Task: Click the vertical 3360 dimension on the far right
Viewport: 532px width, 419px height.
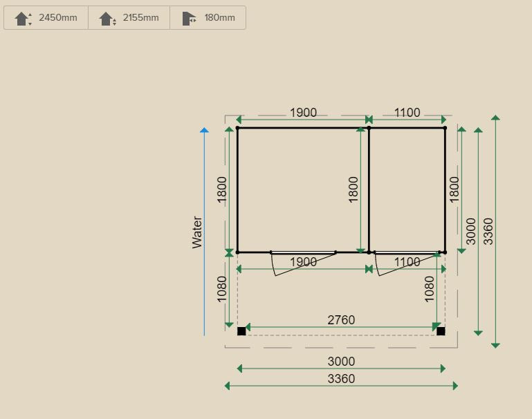Action: coord(488,231)
